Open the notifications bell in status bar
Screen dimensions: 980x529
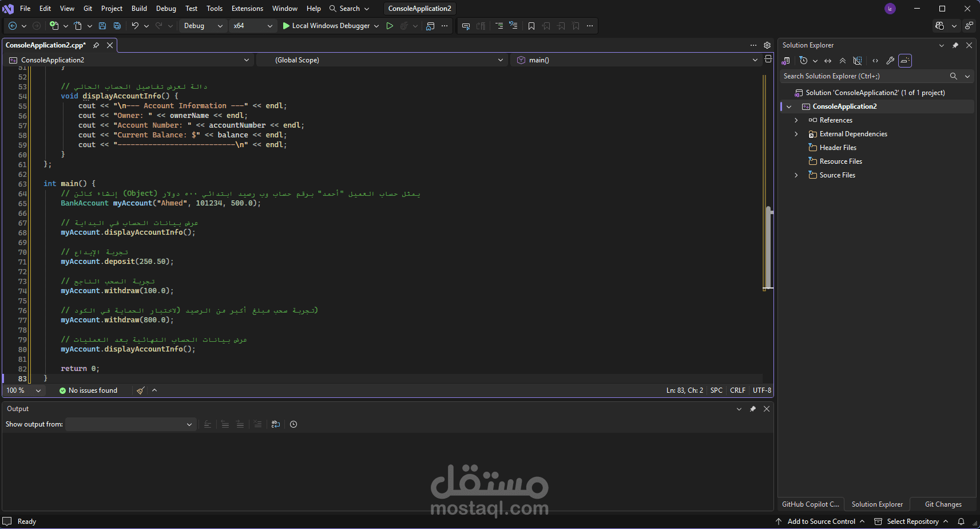coord(961,522)
